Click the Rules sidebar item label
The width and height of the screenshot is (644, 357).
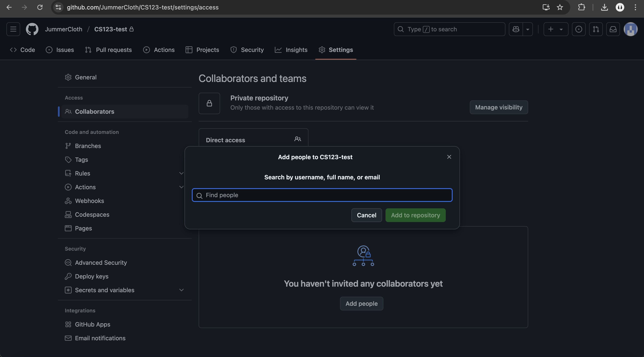point(83,173)
